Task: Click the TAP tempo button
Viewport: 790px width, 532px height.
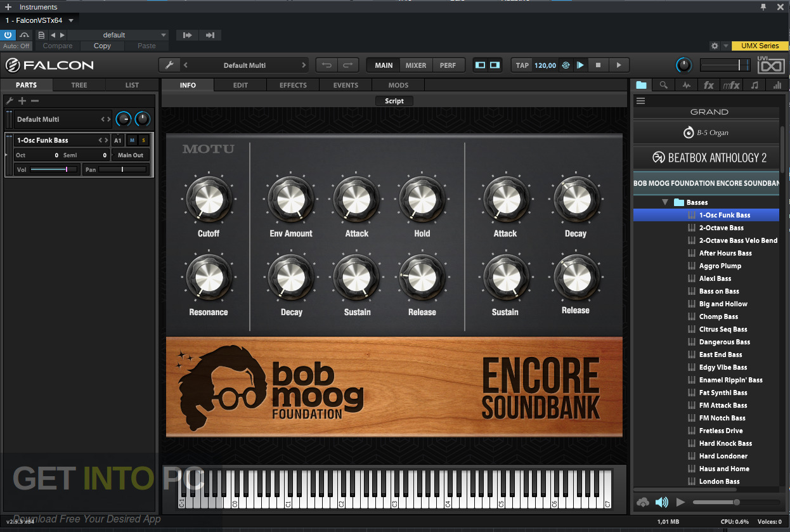Action: [x=522, y=65]
